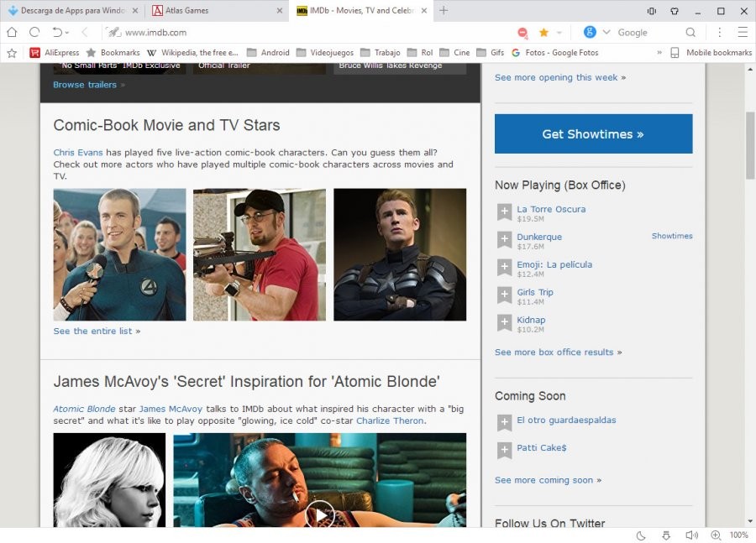Expand bookmark star dropdown arrow
756x543 pixels.
point(559,33)
